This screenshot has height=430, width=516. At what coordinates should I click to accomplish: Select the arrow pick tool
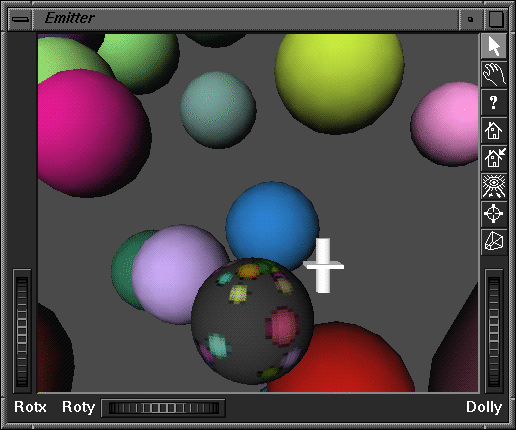point(494,46)
